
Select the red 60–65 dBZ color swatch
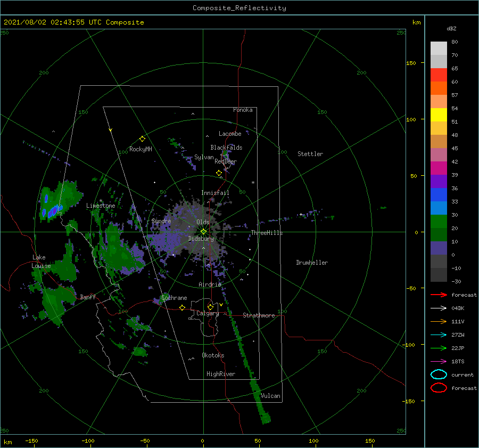[439, 75]
